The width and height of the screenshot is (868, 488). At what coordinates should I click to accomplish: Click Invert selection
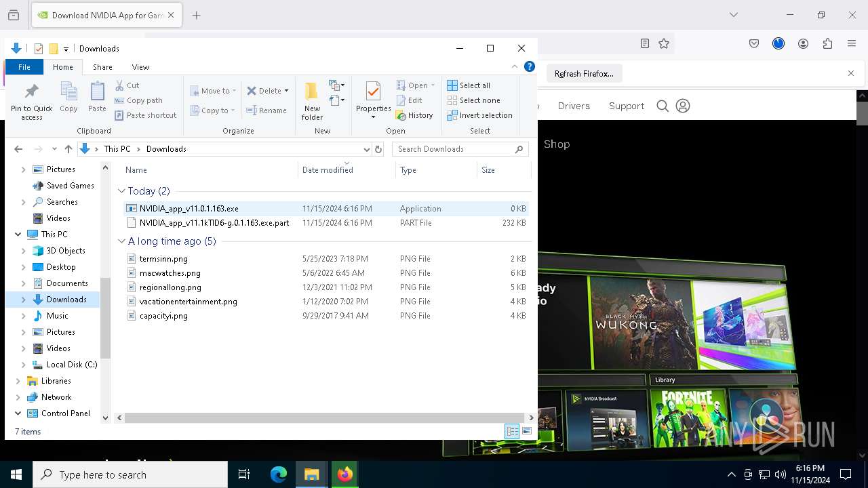pyautogui.click(x=479, y=115)
